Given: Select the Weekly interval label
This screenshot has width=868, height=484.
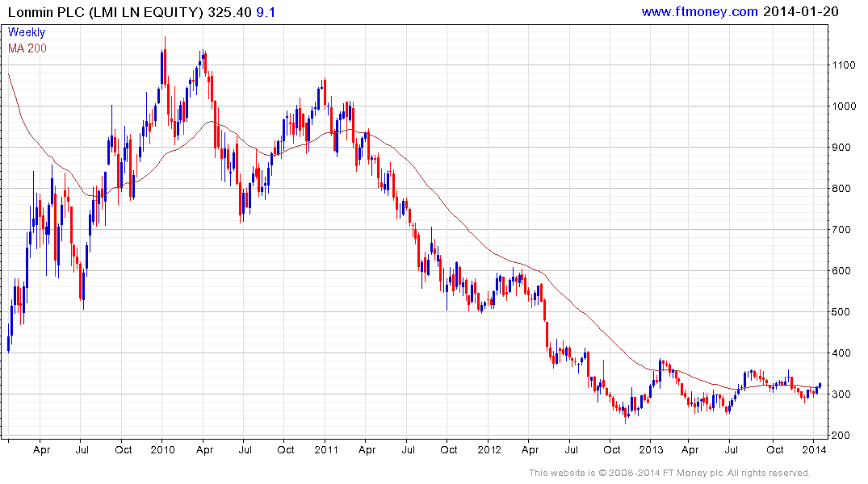Looking at the screenshot, I should point(27,32).
